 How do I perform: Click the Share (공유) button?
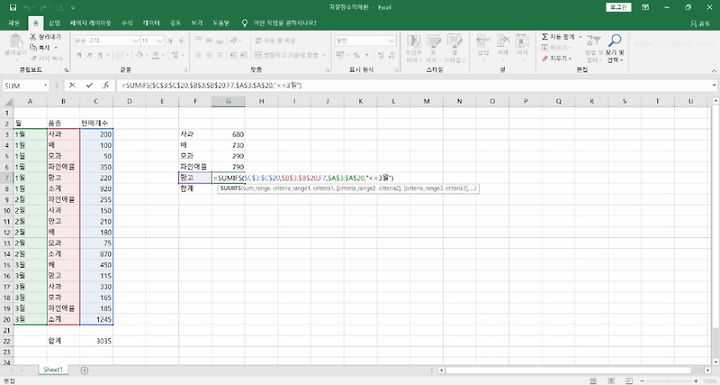[x=701, y=23]
